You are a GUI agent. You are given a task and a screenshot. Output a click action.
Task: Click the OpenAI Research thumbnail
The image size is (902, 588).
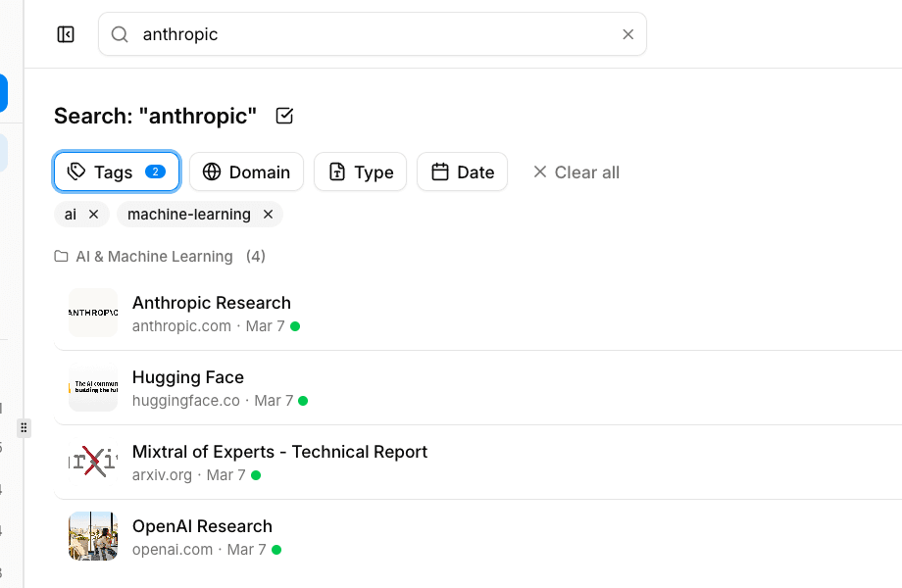click(93, 536)
